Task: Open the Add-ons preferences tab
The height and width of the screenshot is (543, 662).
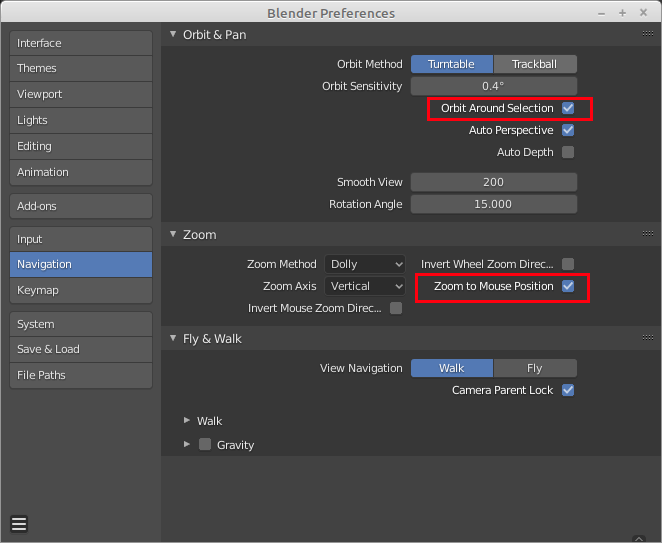Action: pos(80,206)
